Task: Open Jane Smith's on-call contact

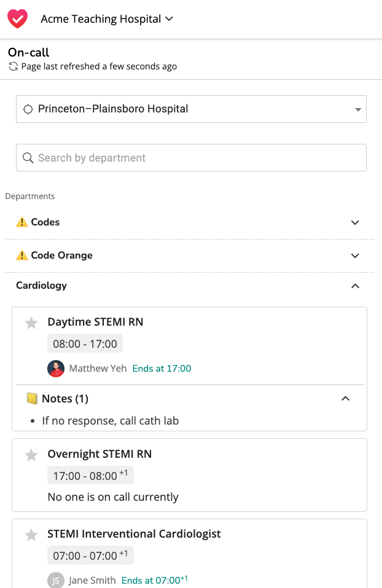Action: [x=92, y=580]
